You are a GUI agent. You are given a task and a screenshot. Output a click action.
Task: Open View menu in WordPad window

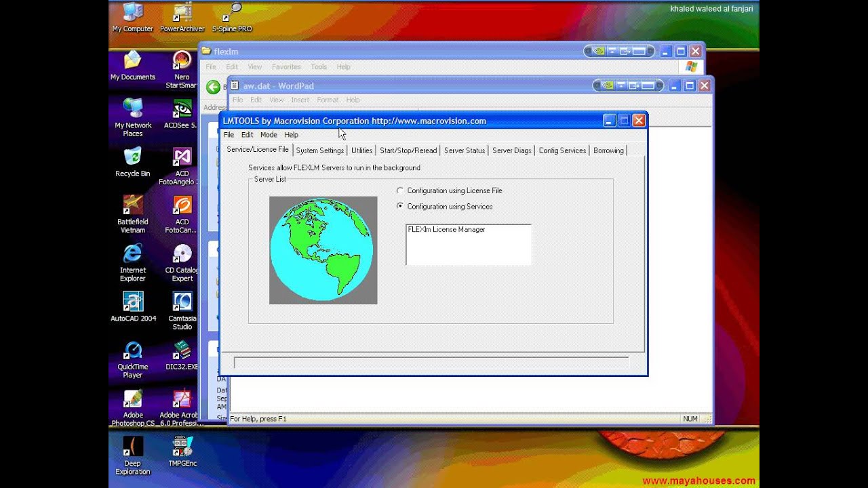277,100
